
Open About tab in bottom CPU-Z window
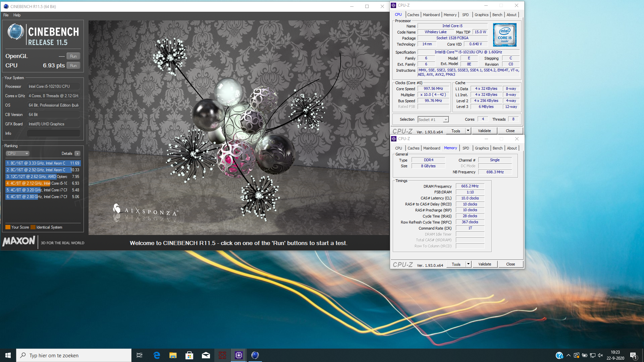[512, 148]
